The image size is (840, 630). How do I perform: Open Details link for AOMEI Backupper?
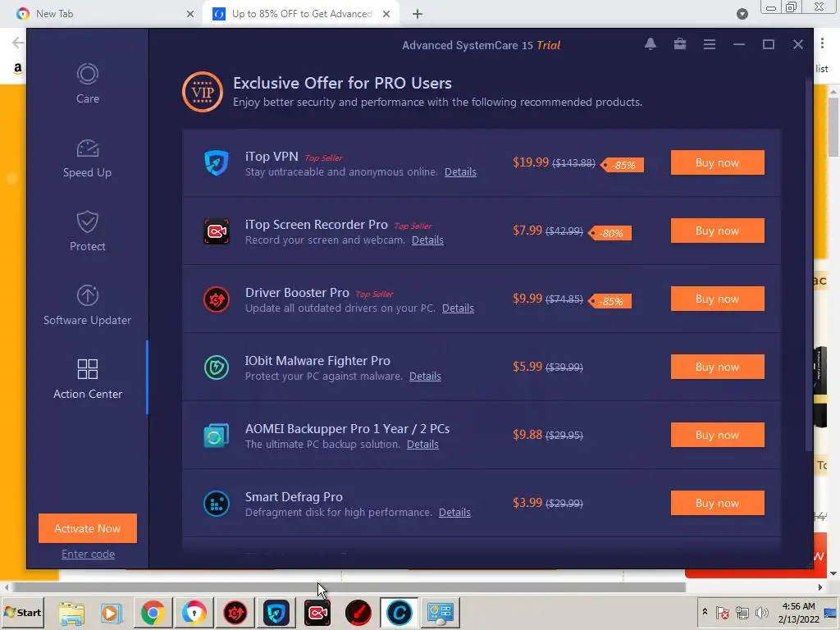click(x=422, y=444)
